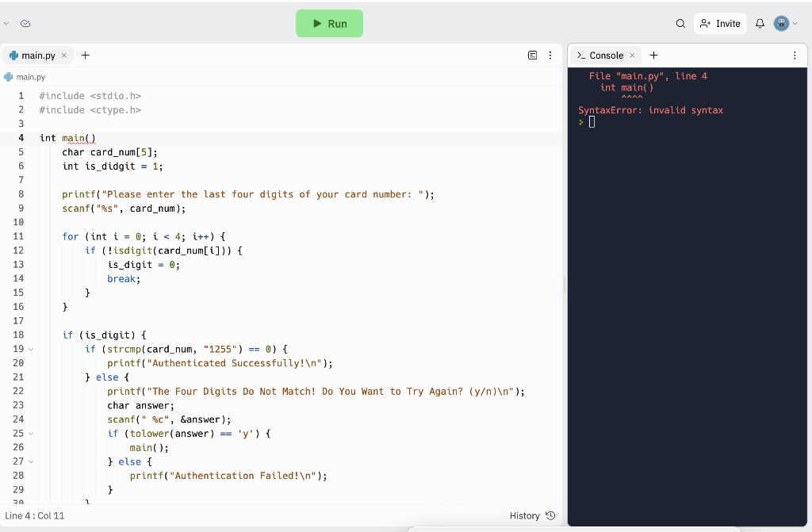
Task: Fold the if block at line 25
Action: pyautogui.click(x=29, y=433)
